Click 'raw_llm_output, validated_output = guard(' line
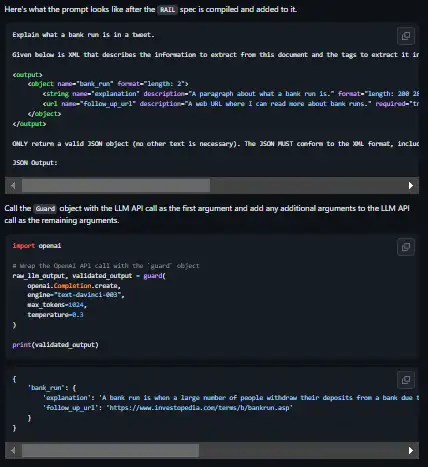 pyautogui.click(x=89, y=276)
